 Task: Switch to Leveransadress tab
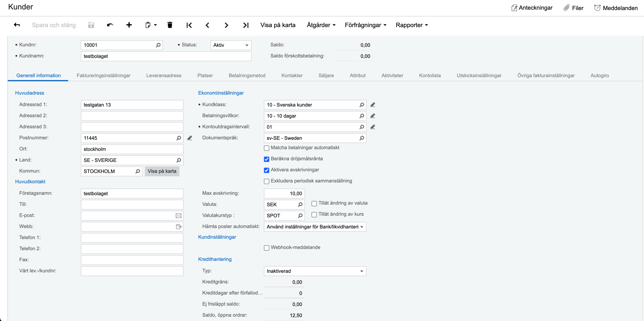pyautogui.click(x=164, y=76)
